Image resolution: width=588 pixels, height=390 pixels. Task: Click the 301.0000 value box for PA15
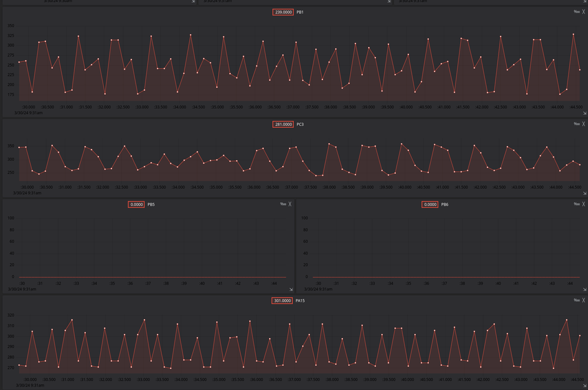[282, 301]
